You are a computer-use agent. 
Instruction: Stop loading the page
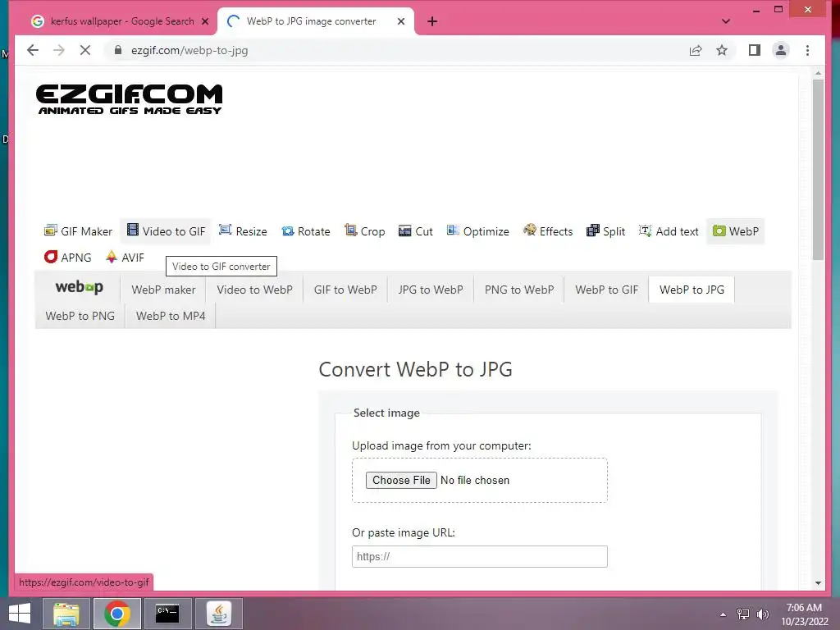85,50
